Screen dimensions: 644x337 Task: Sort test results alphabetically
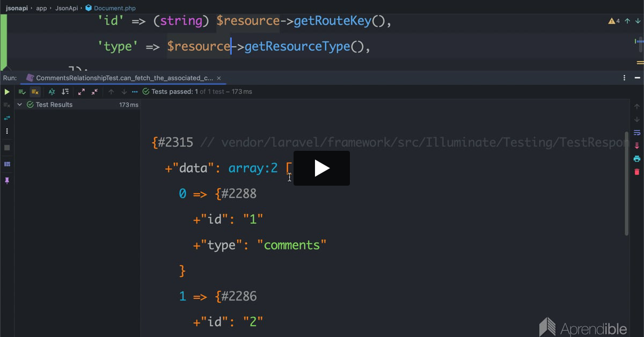click(52, 92)
